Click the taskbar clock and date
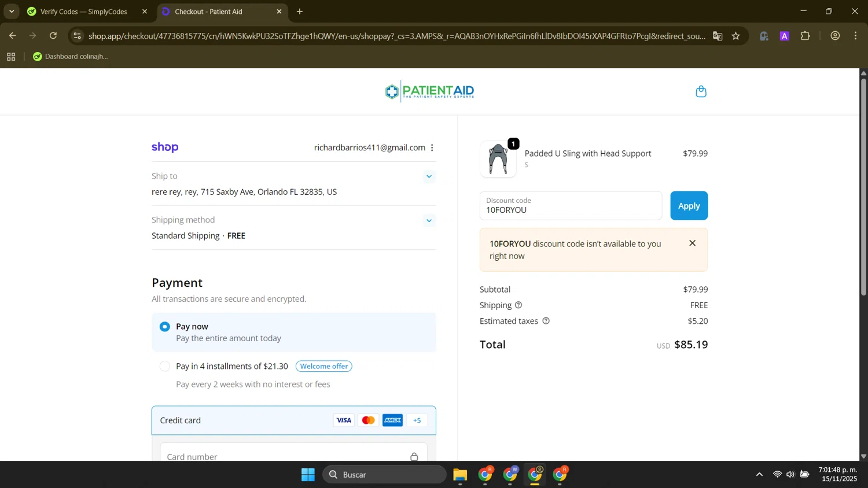Image resolution: width=868 pixels, height=488 pixels. click(837, 475)
